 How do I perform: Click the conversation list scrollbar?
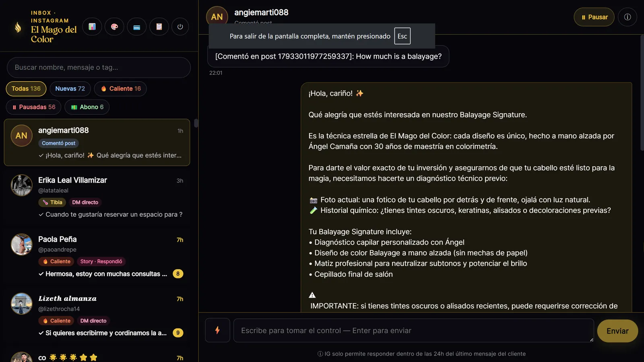coord(196,123)
